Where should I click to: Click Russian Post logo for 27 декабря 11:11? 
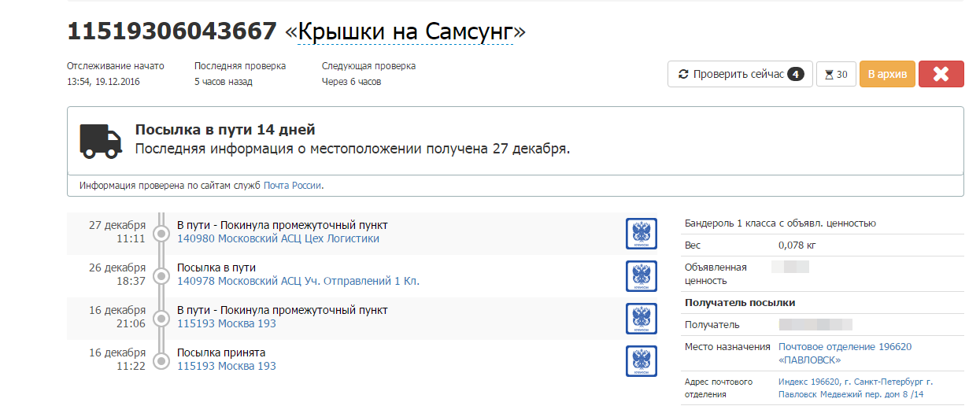coord(641,234)
